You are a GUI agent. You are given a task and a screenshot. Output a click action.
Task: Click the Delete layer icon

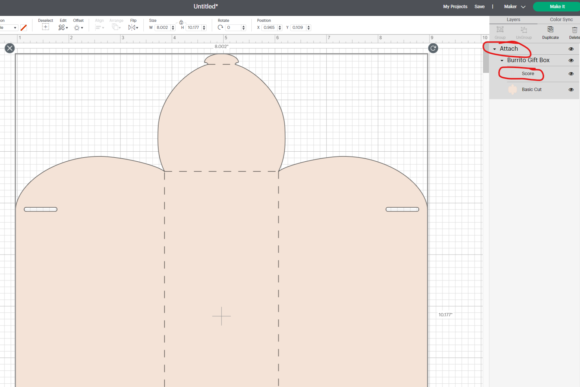pos(574,30)
